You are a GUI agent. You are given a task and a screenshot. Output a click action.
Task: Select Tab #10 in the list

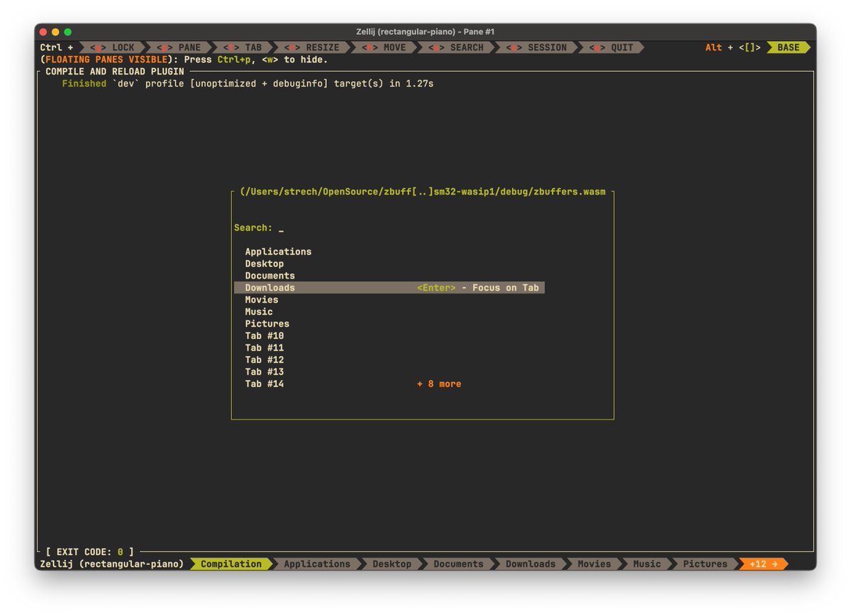coord(265,336)
